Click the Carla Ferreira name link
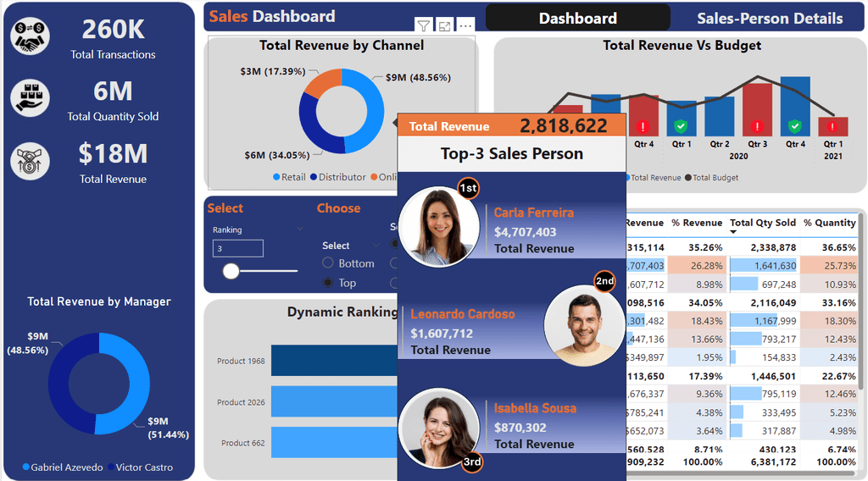868x481 pixels. tap(534, 213)
